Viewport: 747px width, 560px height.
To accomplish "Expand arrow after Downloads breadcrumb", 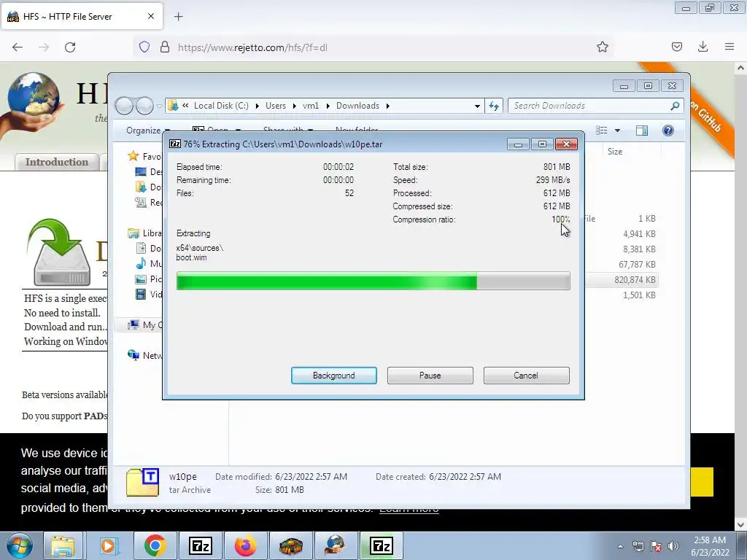I will click(x=388, y=106).
